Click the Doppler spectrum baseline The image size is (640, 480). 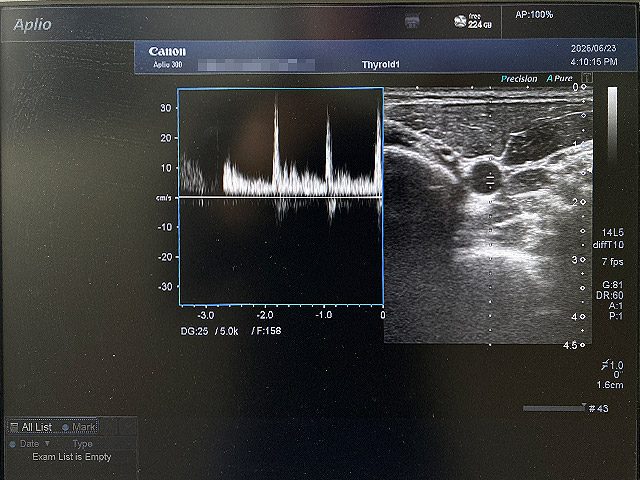281,197
